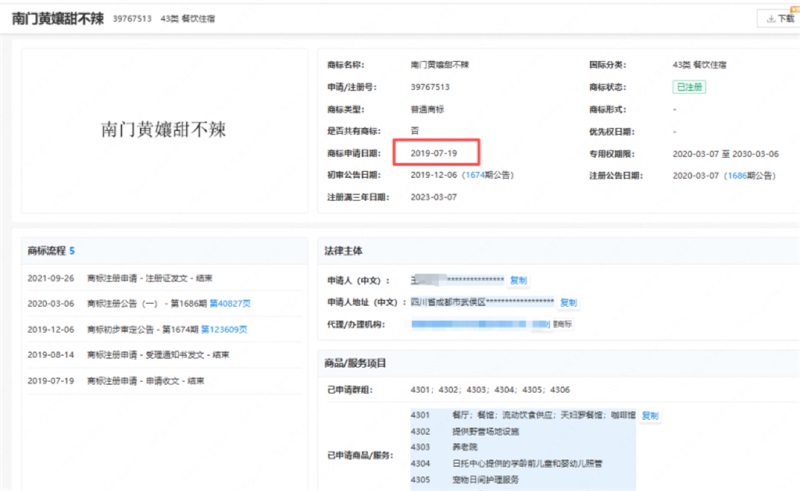Select exclusive period 2020-03-07 至 2030-03-06
Viewport: 800px width, 491px height.
[x=726, y=154]
